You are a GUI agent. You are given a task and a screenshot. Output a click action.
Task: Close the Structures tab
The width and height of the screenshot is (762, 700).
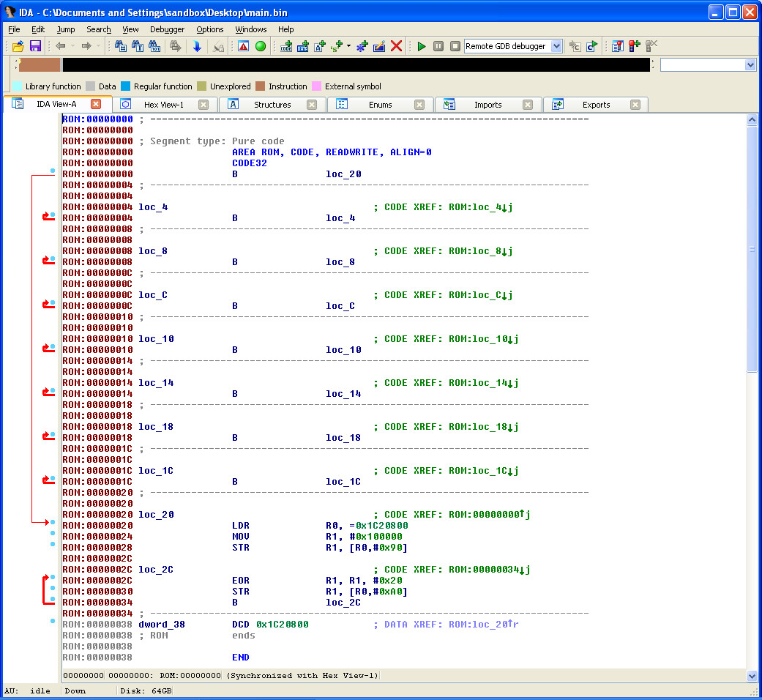point(312,105)
